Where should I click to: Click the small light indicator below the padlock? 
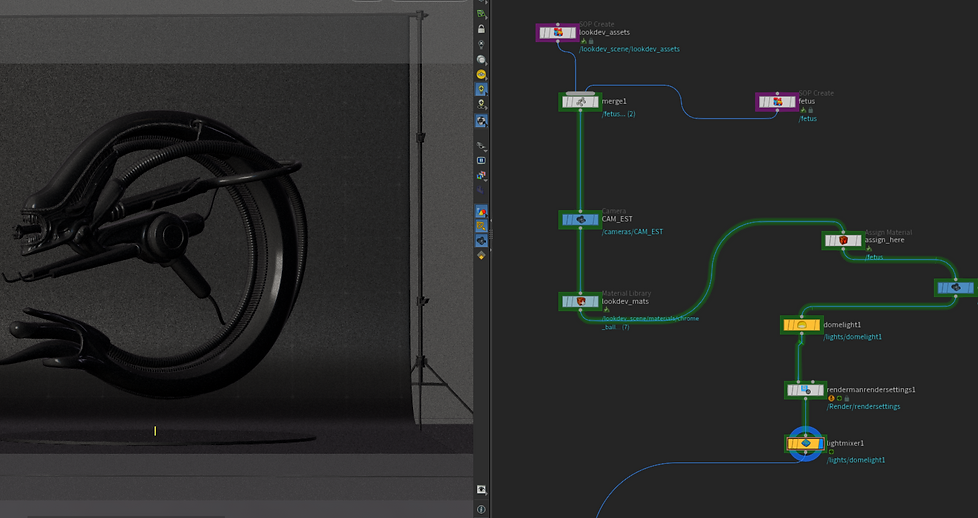481,44
